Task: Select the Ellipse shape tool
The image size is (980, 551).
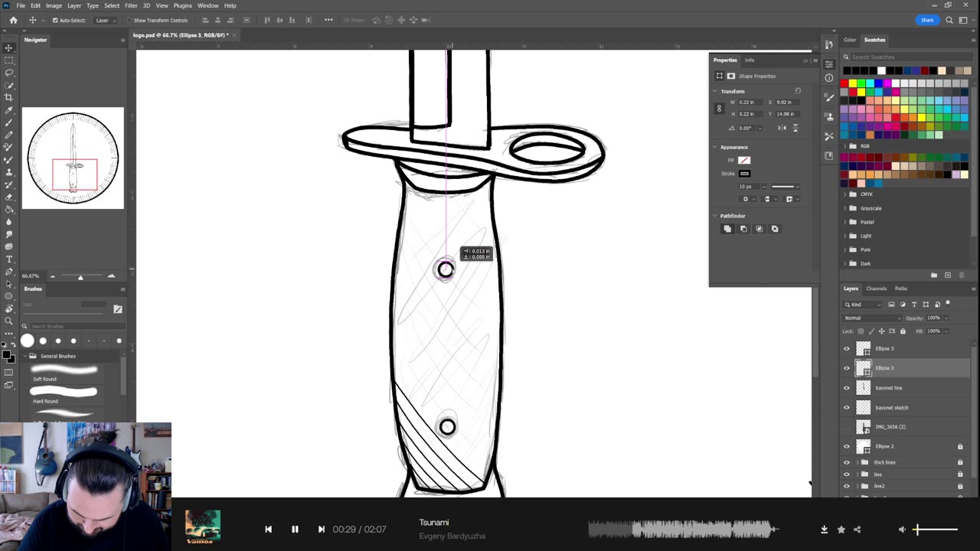Action: [x=9, y=296]
